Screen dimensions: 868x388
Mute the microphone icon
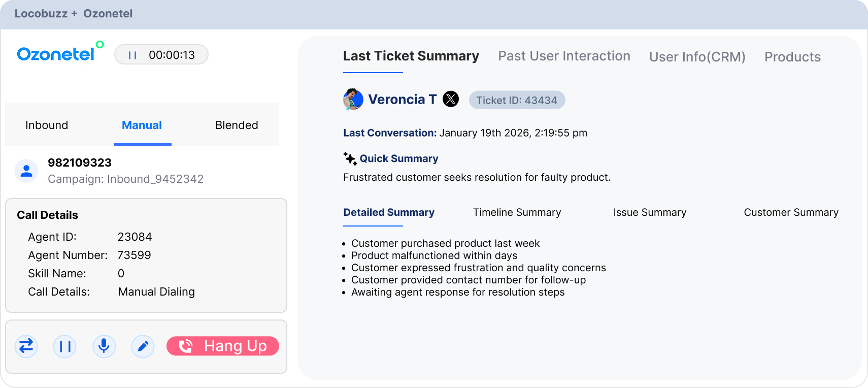point(104,346)
